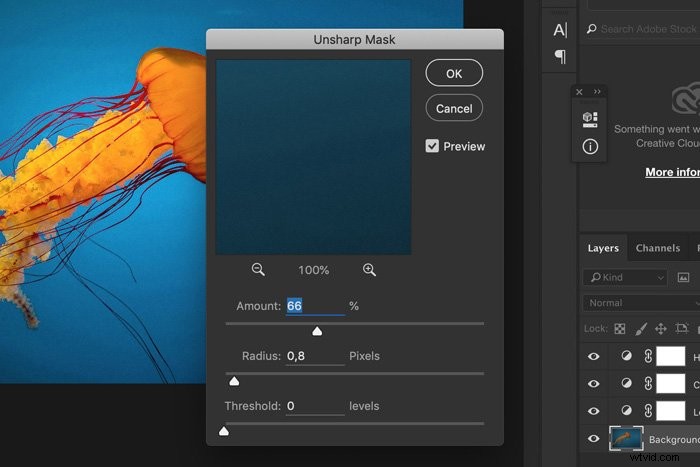Open the Normal blend mode dropdown
The image size is (700, 467).
640,303
